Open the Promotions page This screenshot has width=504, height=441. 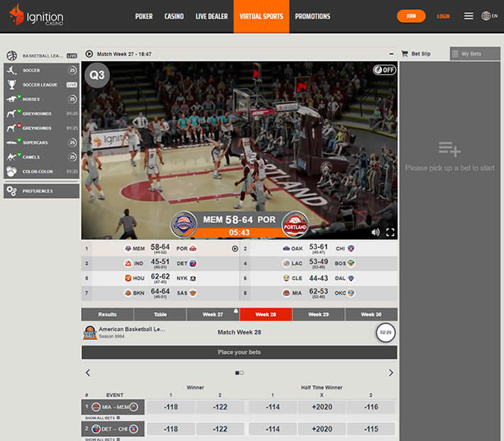coord(312,16)
